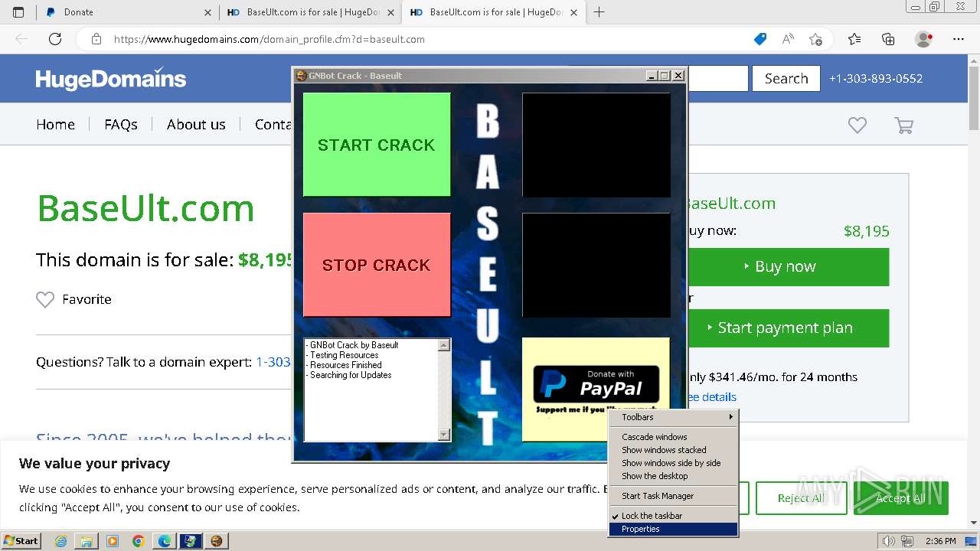This screenshot has width=980, height=551.
Task: Click the Donate with PayPal image
Action: [596, 383]
